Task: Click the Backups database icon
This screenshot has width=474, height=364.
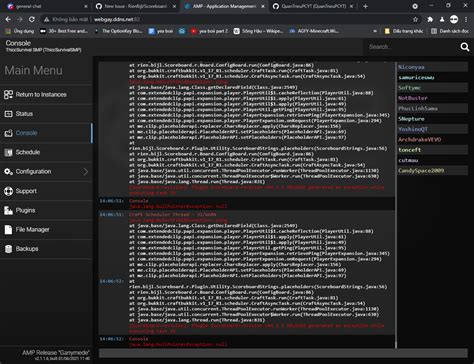Action: 8,249
